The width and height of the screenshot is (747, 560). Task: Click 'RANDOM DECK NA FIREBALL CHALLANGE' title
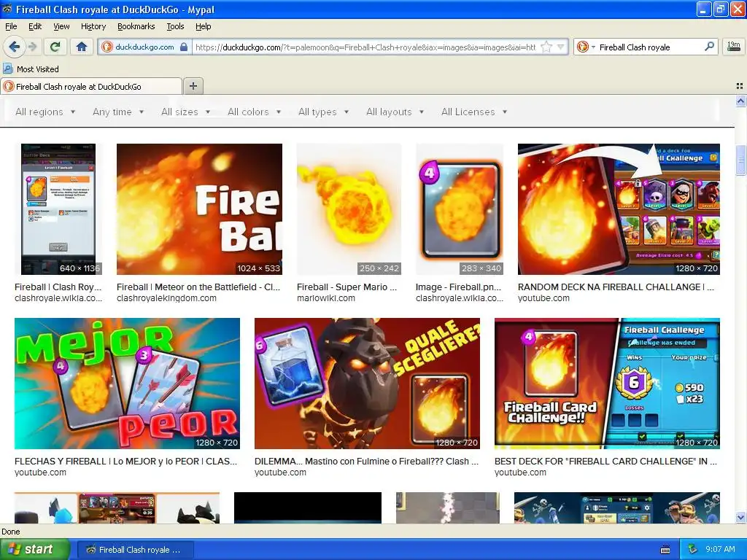(x=616, y=287)
